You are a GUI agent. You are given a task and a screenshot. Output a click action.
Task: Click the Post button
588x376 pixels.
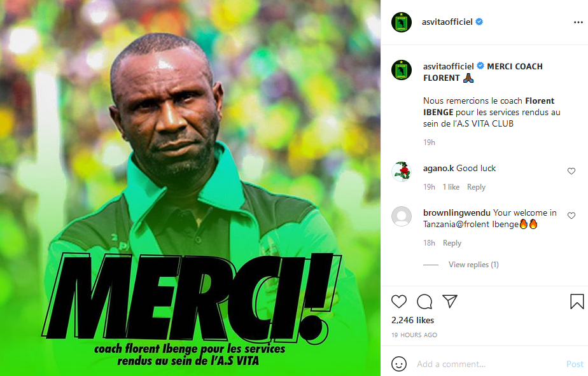(x=575, y=364)
